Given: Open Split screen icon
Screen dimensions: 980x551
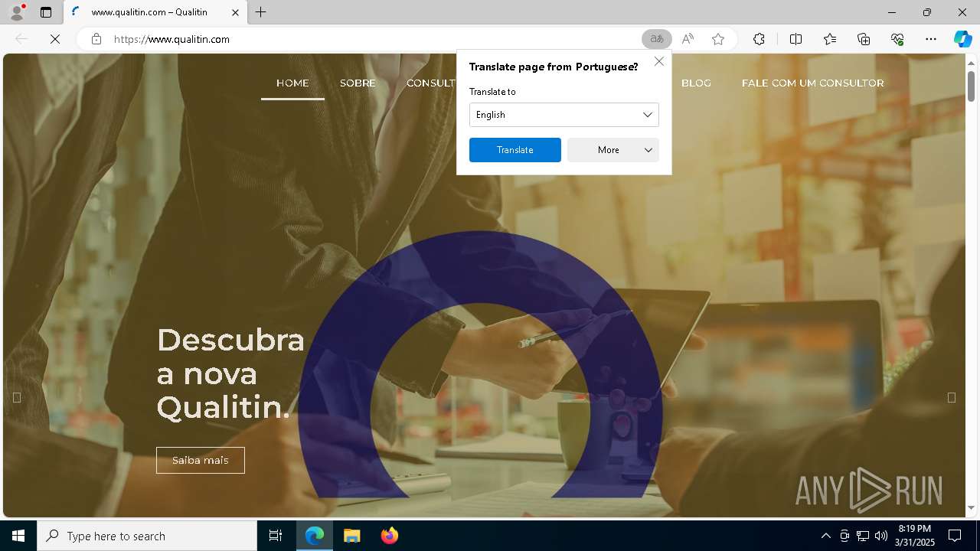Looking at the screenshot, I should (x=795, y=39).
